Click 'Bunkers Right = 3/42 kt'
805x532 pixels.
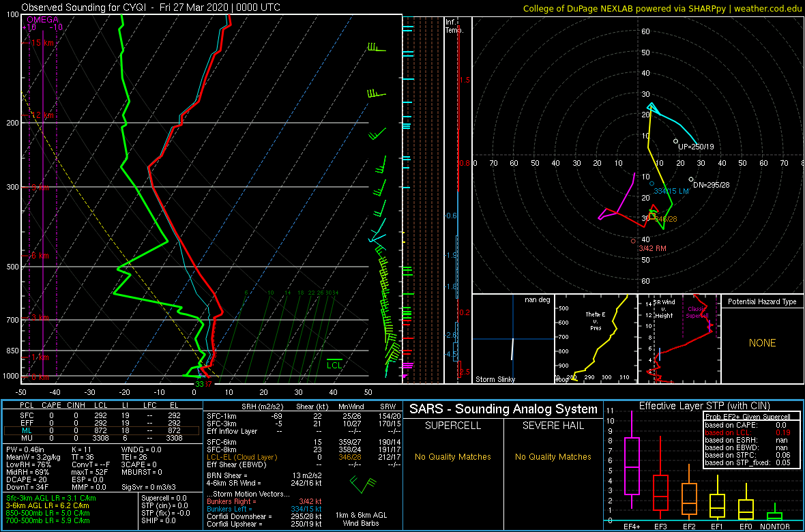pyautogui.click(x=265, y=501)
